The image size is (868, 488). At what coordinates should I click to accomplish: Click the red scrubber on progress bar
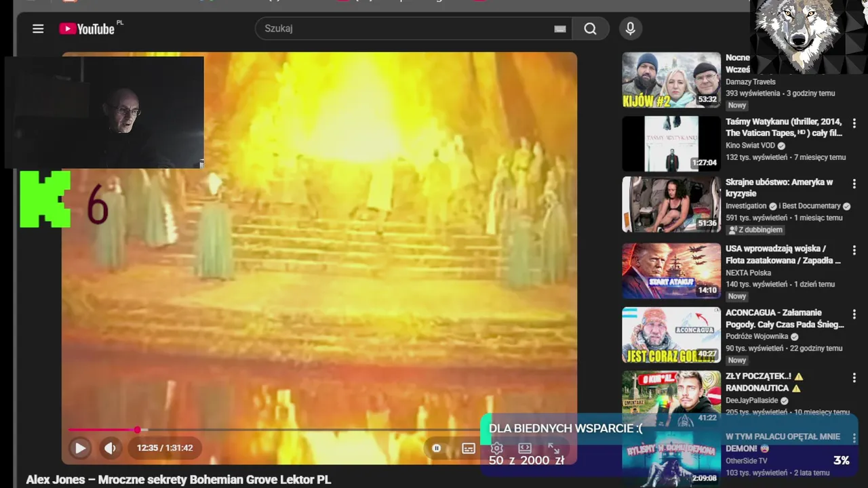138,430
